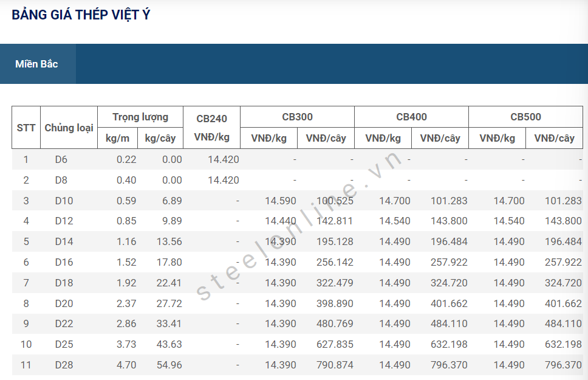Click the kg/m subheader
Viewport: 588px width, 380px height.
point(117,138)
